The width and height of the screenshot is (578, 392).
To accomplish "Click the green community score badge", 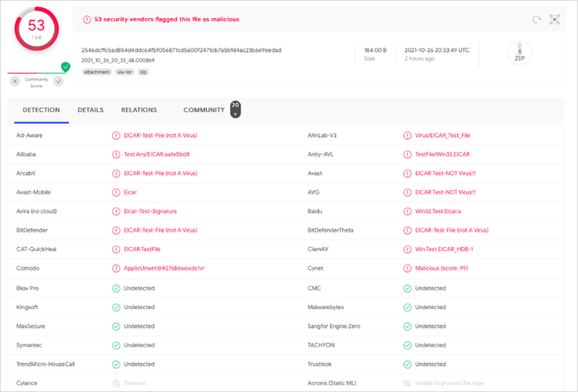I will pyautogui.click(x=65, y=67).
